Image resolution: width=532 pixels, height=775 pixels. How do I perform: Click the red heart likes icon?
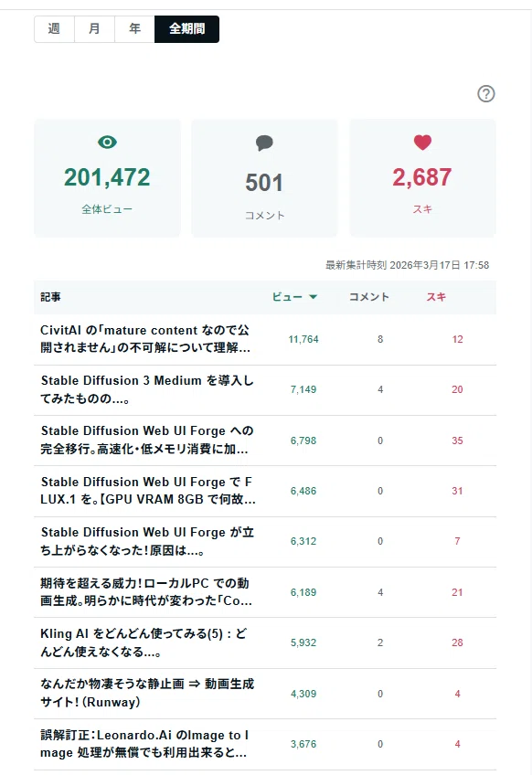point(422,143)
